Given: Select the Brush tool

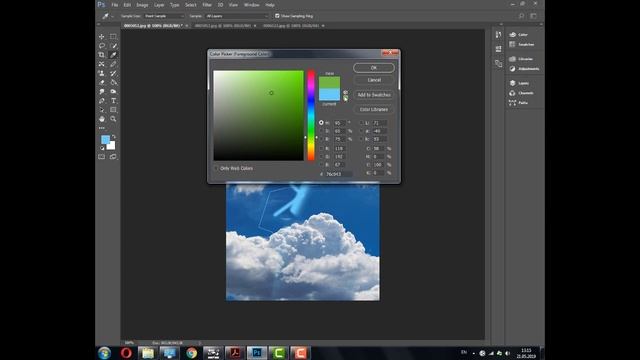Looking at the screenshot, I should [x=113, y=64].
